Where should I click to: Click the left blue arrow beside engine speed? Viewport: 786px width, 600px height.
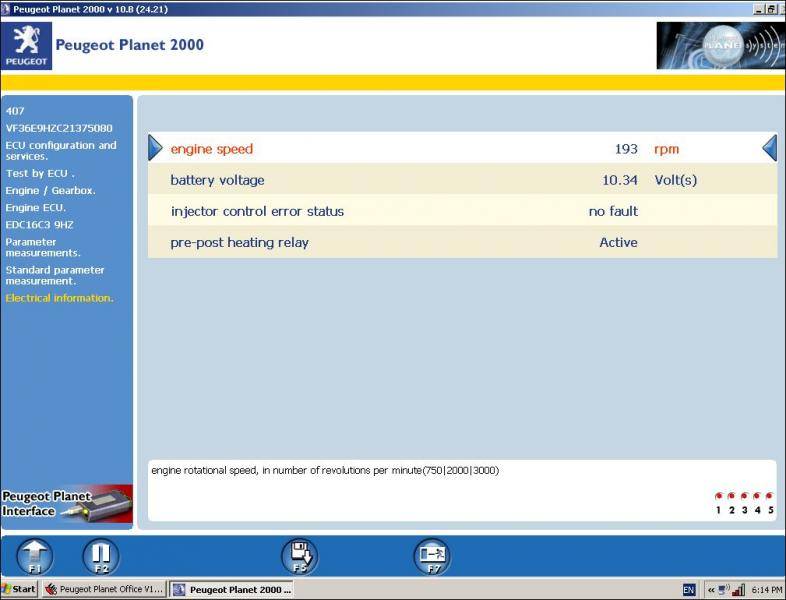click(x=155, y=149)
